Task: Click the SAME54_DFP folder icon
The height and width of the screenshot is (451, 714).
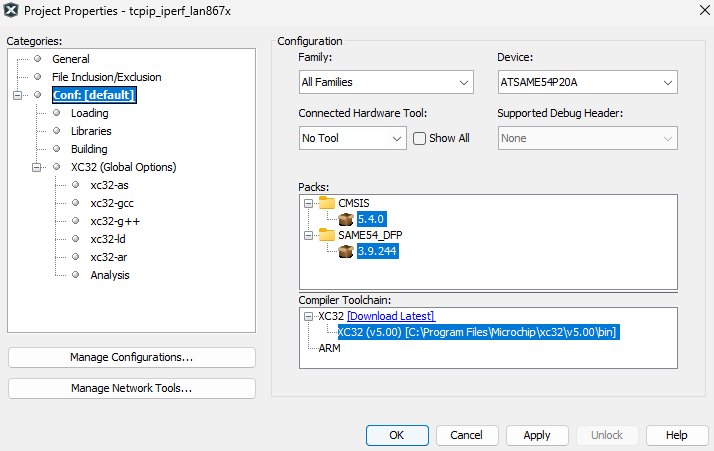Action: click(327, 235)
